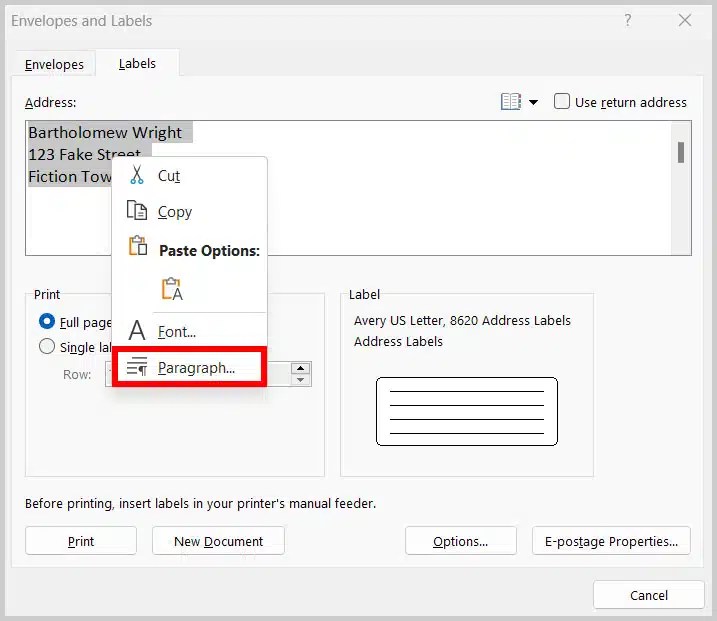Enable Use return address checkbox
This screenshot has height=621, width=717.
coord(562,101)
